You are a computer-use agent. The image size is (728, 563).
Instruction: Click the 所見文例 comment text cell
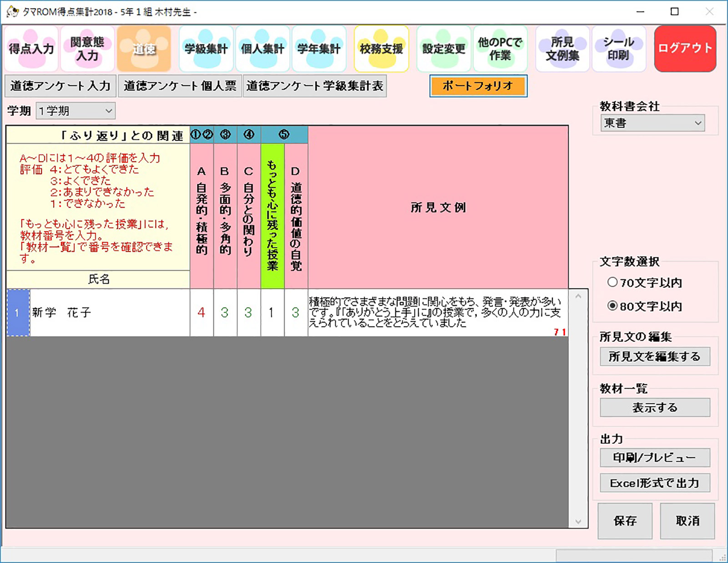coord(438,313)
